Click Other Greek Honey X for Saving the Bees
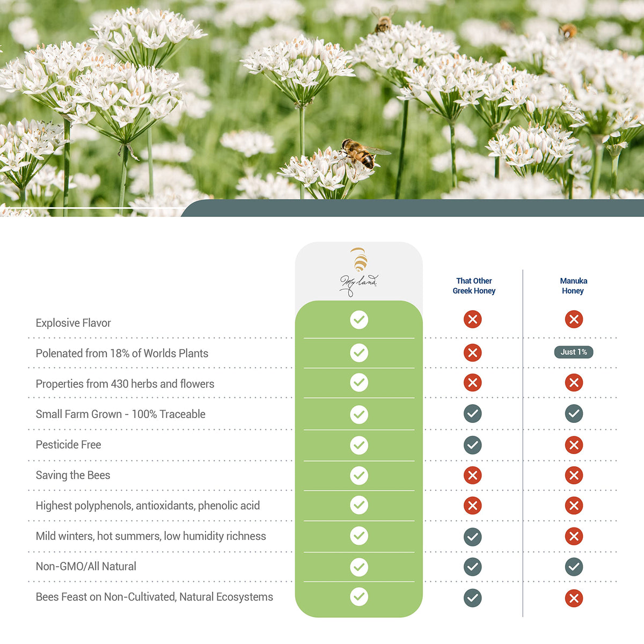The image size is (644, 644). (472, 475)
